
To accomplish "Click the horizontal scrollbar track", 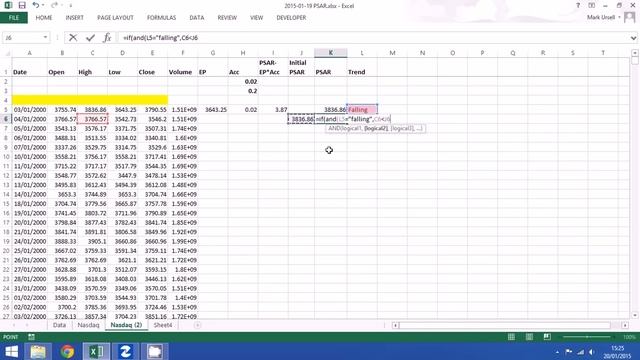I will click(x=504, y=325).
